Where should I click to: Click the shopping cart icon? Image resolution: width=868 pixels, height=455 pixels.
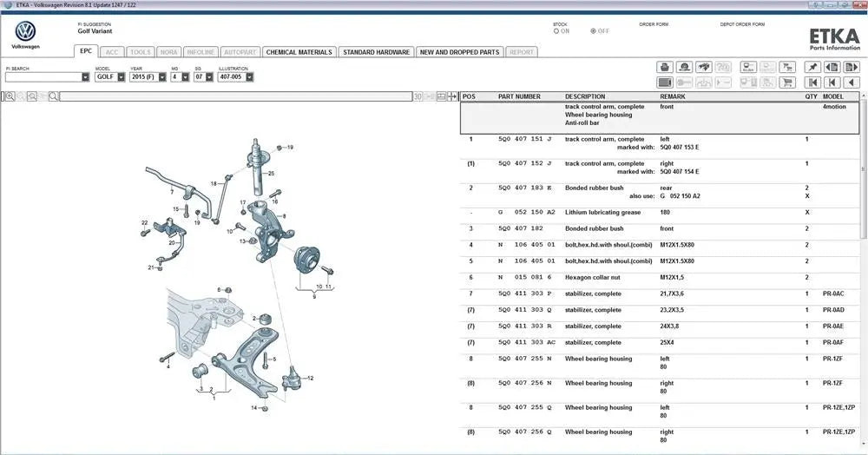(787, 82)
